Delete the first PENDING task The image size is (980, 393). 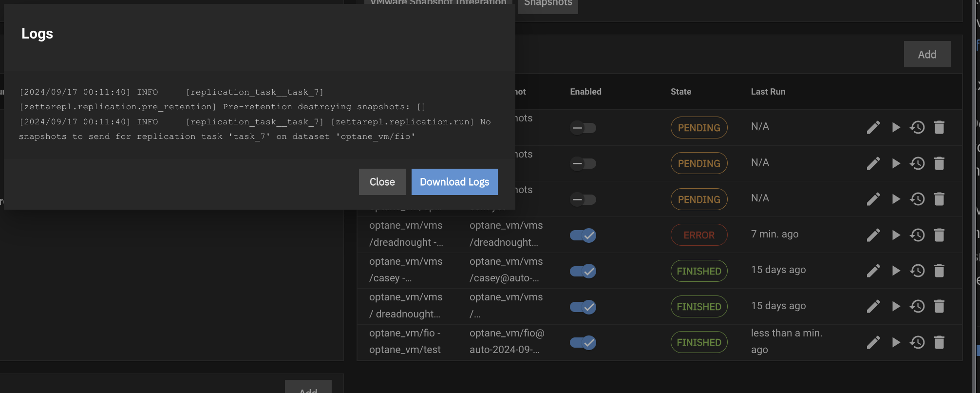pyautogui.click(x=939, y=127)
